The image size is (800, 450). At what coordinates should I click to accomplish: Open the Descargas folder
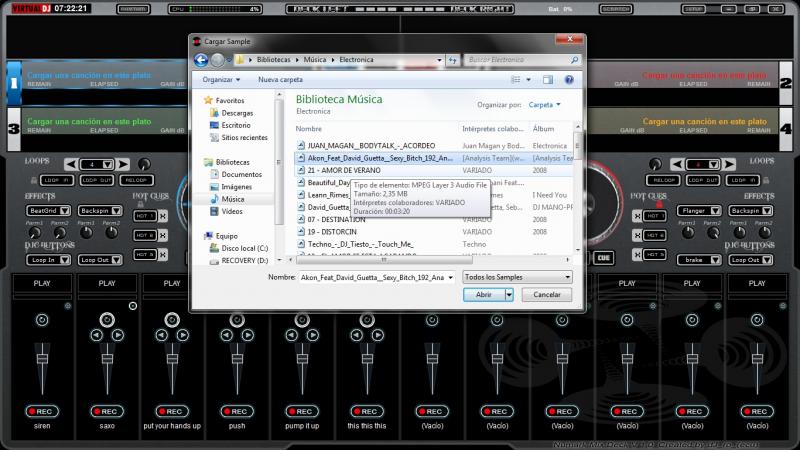[237, 113]
